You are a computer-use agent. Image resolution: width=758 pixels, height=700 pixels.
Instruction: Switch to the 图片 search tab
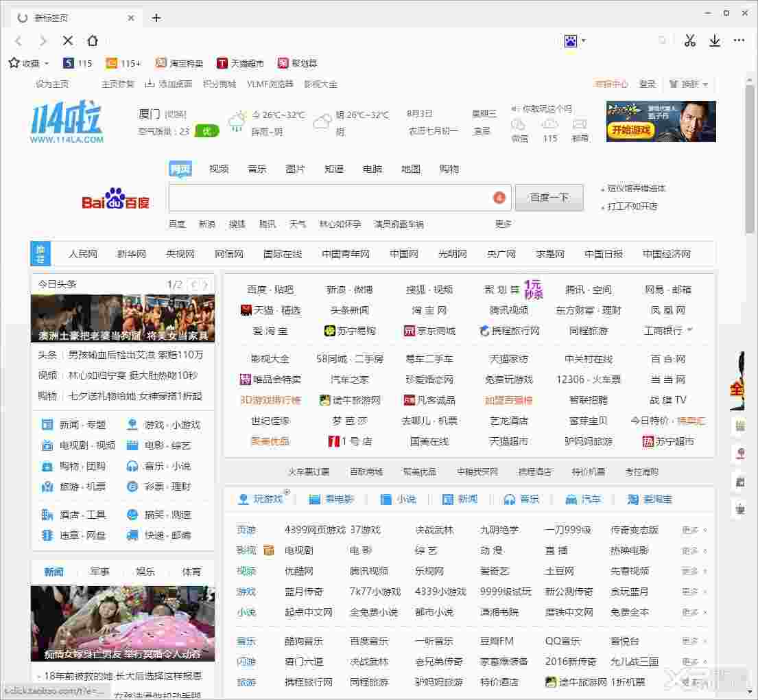pyautogui.click(x=296, y=169)
